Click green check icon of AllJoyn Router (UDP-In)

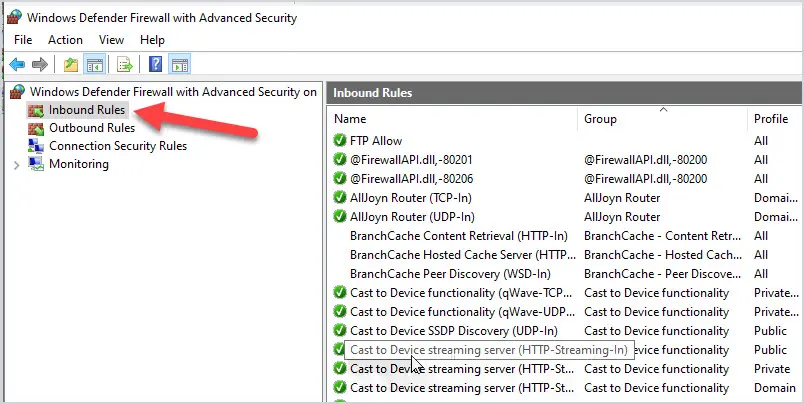[339, 216]
